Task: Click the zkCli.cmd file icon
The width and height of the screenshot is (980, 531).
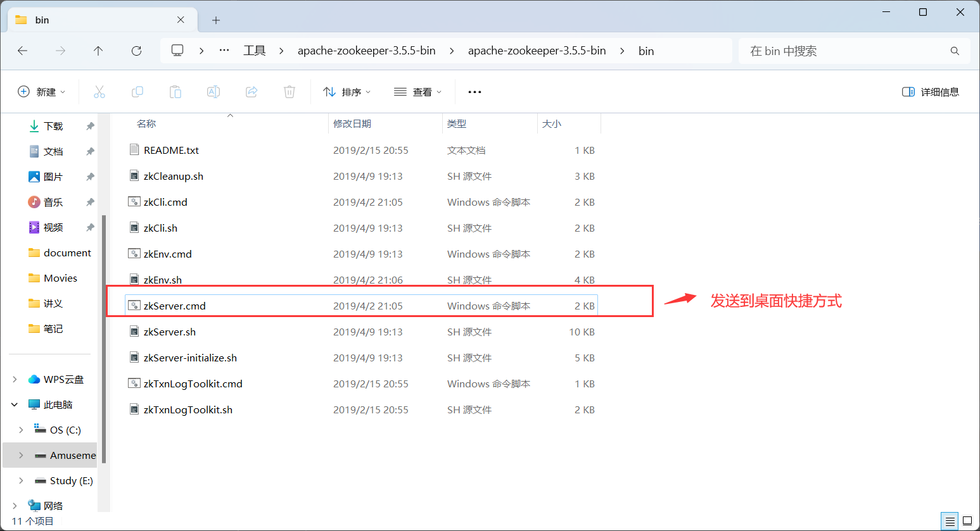Action: [x=134, y=202]
